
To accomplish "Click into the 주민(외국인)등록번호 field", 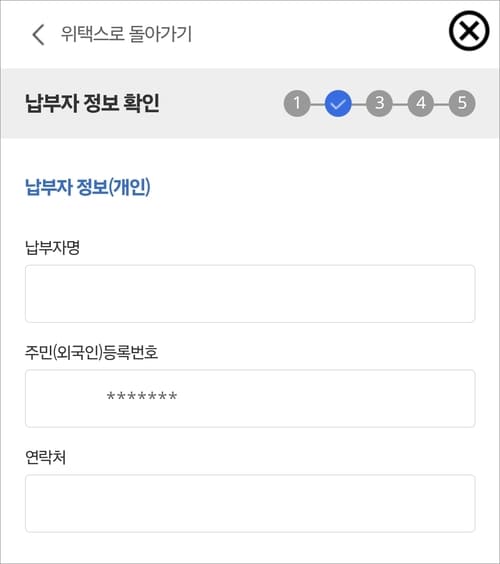I will click(250, 399).
